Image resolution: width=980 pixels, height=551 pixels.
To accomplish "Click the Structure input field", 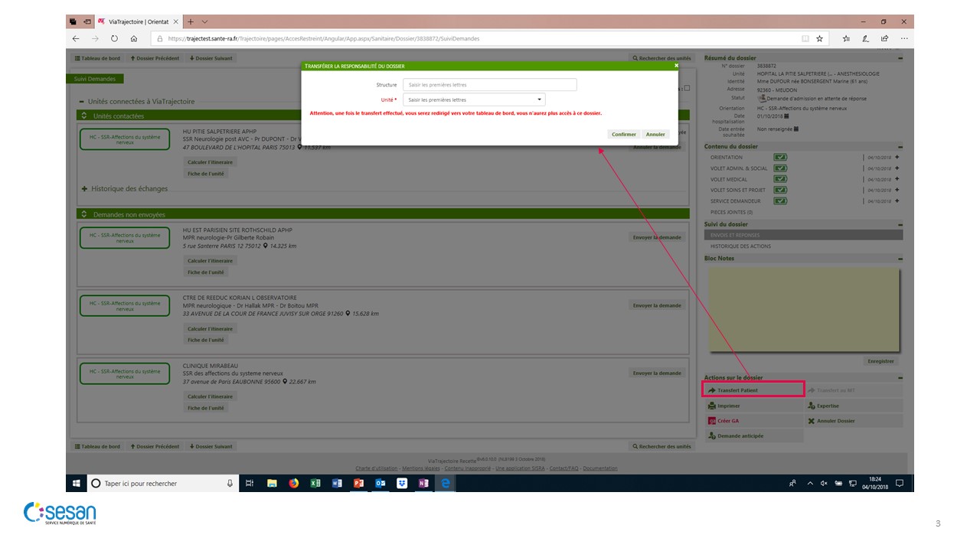I will (489, 85).
